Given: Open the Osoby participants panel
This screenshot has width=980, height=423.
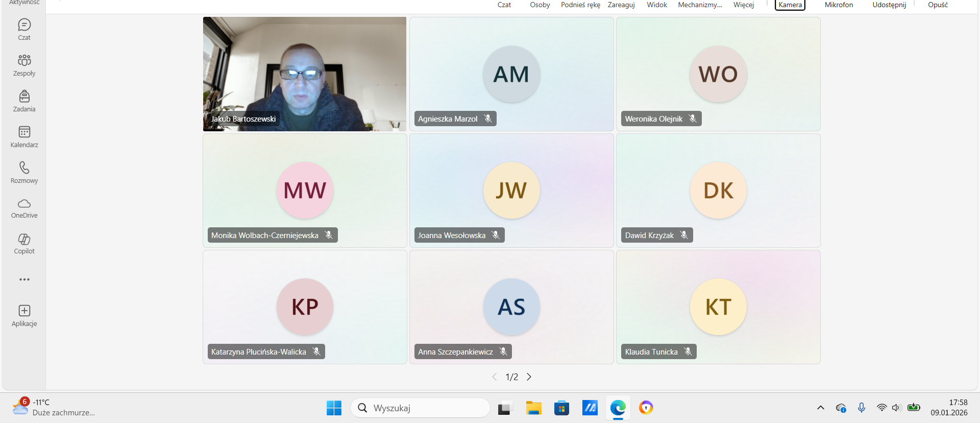Looking at the screenshot, I should tap(540, 5).
